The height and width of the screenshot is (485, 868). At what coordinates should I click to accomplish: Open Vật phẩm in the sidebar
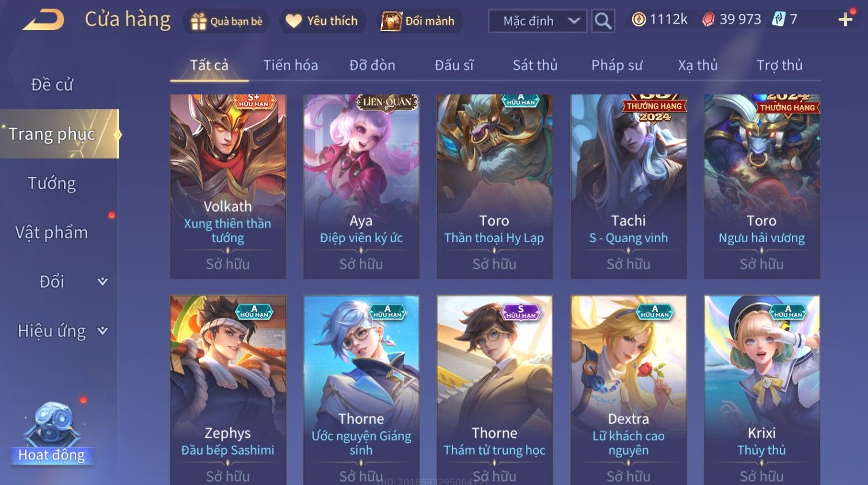[52, 232]
